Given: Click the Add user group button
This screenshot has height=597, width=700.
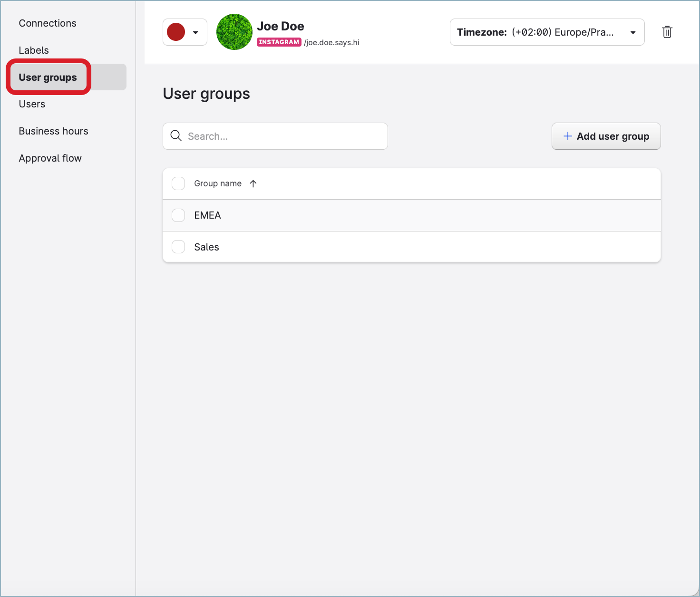Looking at the screenshot, I should click(606, 136).
